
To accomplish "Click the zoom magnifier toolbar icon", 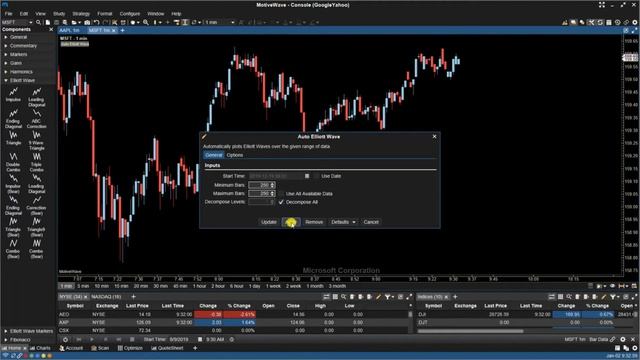I will 146,22.
